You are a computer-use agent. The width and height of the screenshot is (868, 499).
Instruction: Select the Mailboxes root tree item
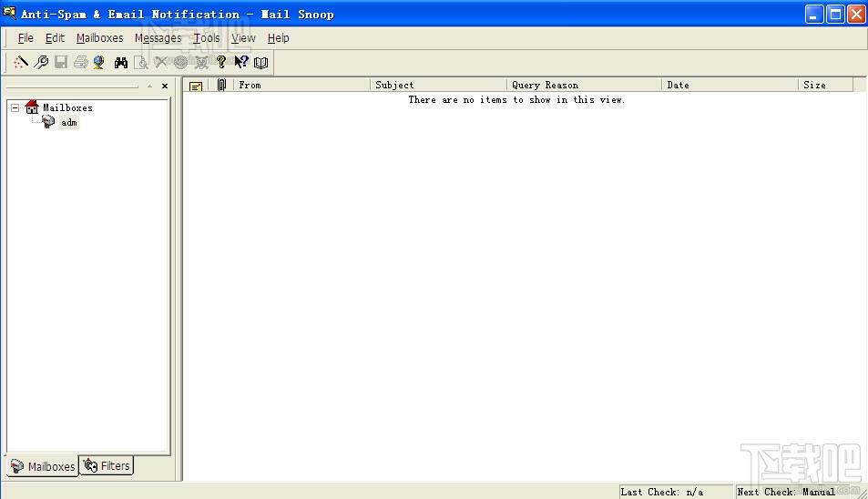point(67,107)
